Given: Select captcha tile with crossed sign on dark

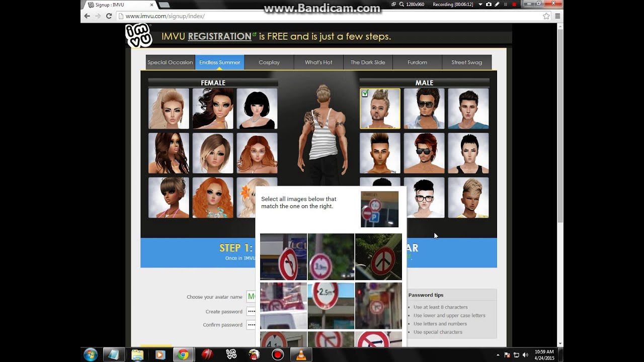Looking at the screenshot, I should pyautogui.click(x=378, y=256).
